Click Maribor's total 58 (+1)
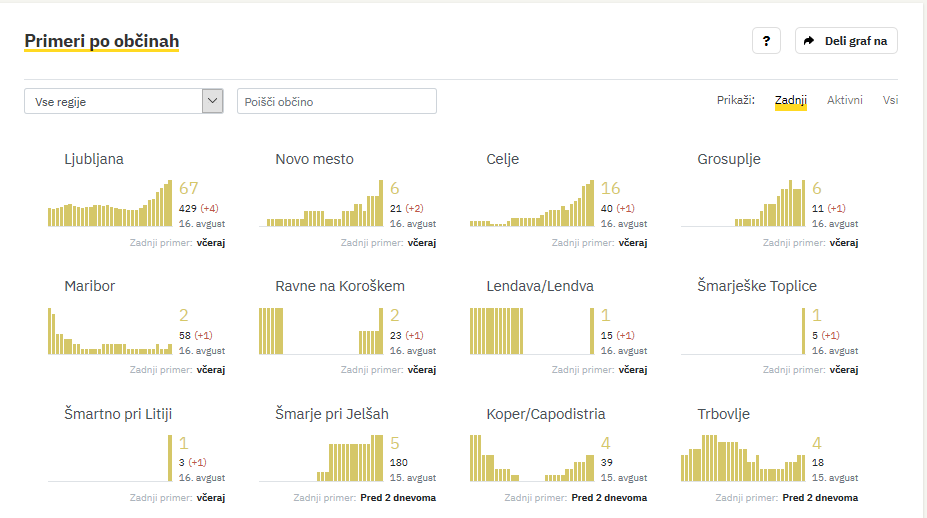This screenshot has height=518, width=927. pyautogui.click(x=196, y=335)
